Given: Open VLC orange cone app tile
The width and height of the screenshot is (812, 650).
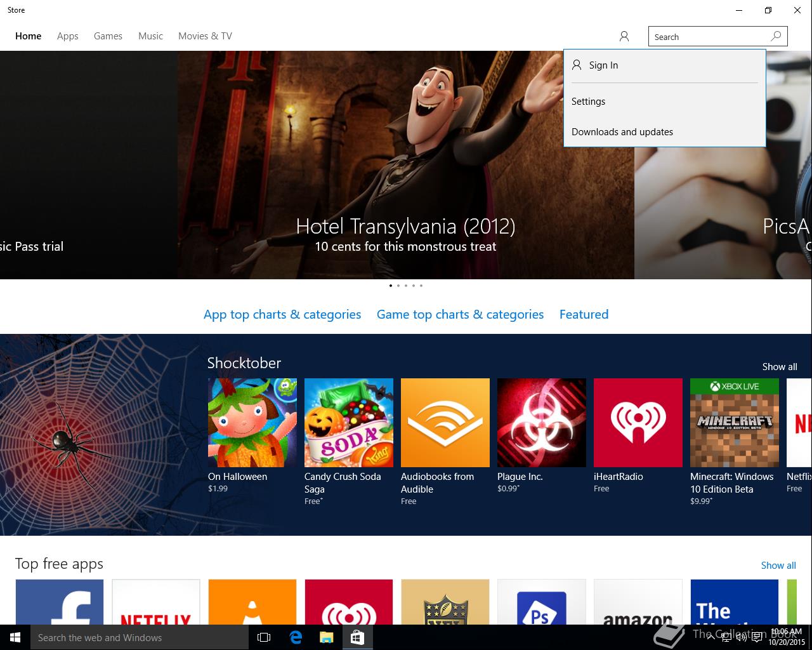Looking at the screenshot, I should (252, 602).
